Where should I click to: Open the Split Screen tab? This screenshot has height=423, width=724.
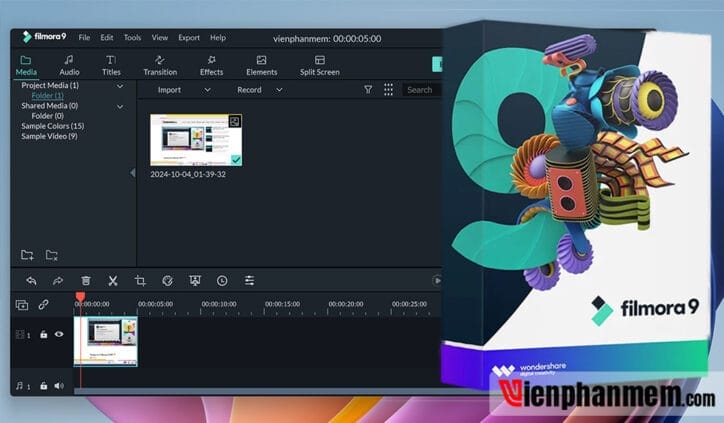pyautogui.click(x=320, y=66)
